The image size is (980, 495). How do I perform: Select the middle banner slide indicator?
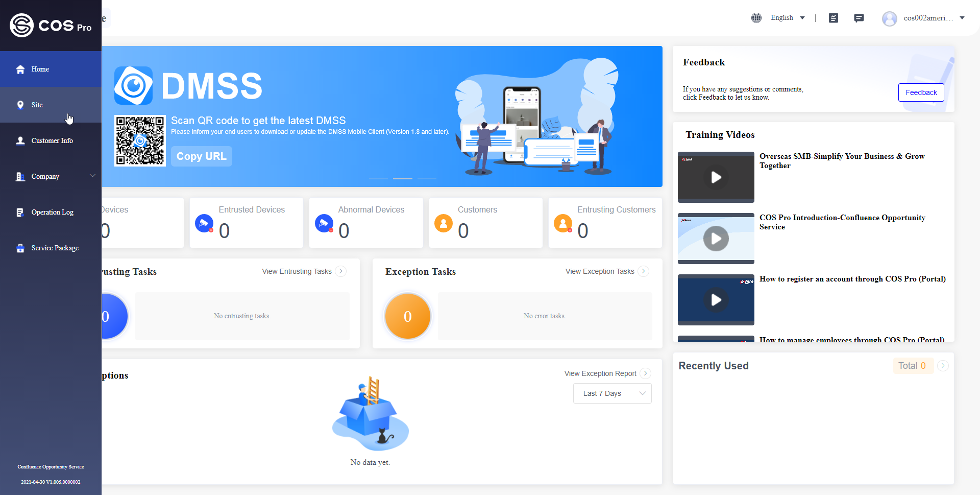(x=403, y=179)
